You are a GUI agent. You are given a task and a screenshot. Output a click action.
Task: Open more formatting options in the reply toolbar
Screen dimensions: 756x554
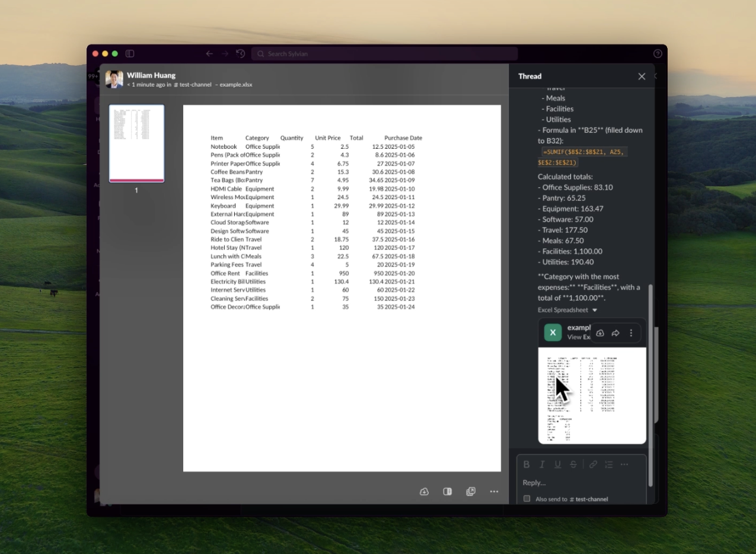point(624,464)
